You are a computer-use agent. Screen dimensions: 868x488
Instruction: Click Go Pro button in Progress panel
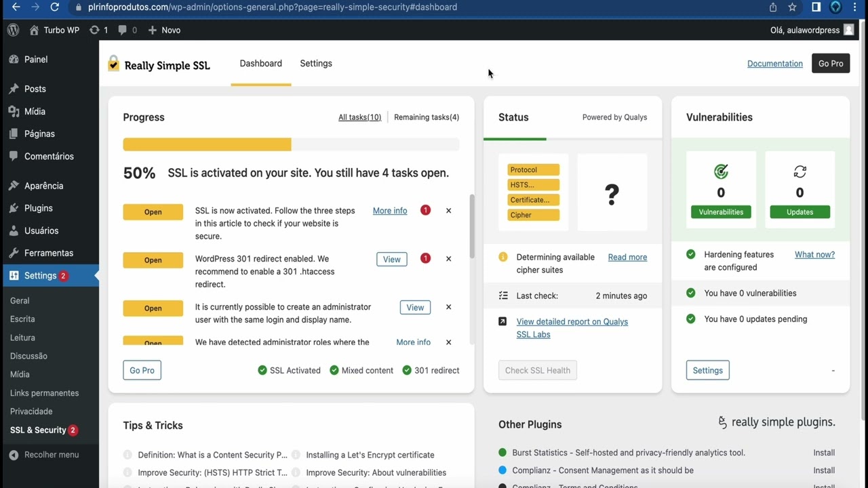click(142, 371)
